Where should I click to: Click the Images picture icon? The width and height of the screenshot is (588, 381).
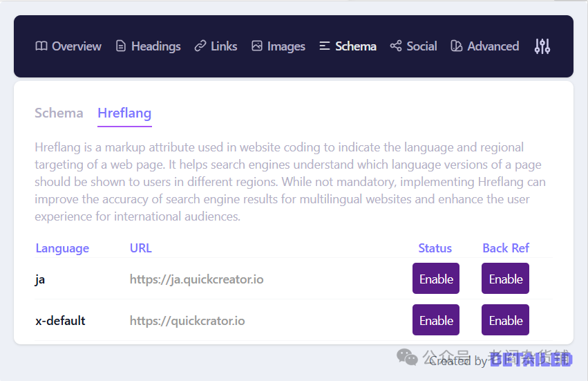click(x=257, y=46)
